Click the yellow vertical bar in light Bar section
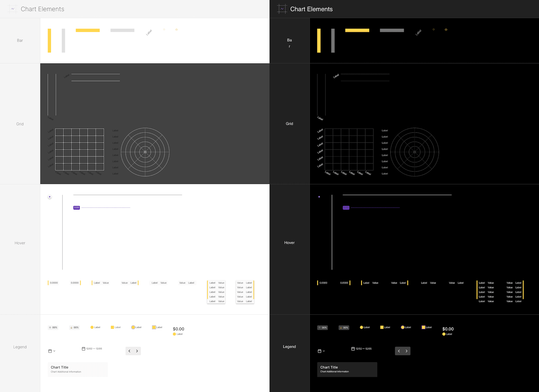 click(x=49, y=41)
